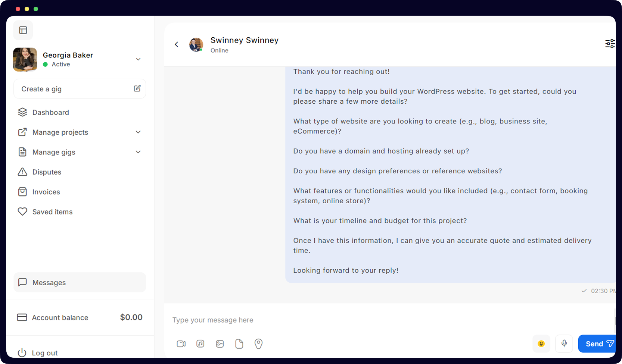Click "Looking forward to your reply!" text
The height and width of the screenshot is (364, 622).
(346, 270)
